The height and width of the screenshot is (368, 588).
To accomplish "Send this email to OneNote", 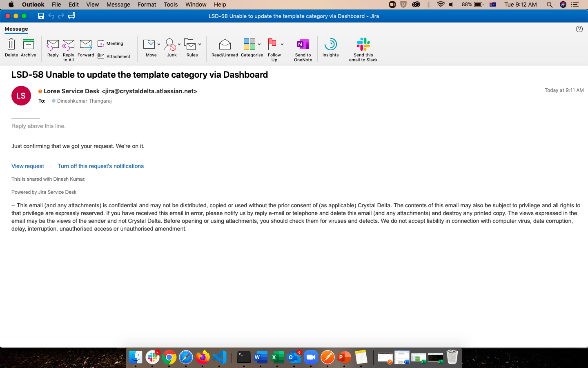I will (x=303, y=50).
